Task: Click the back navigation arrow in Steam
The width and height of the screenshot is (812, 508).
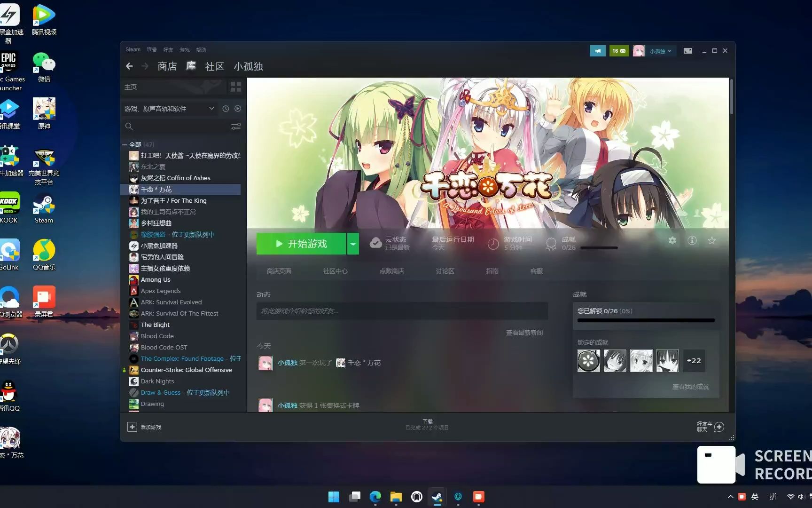Action: (129, 66)
